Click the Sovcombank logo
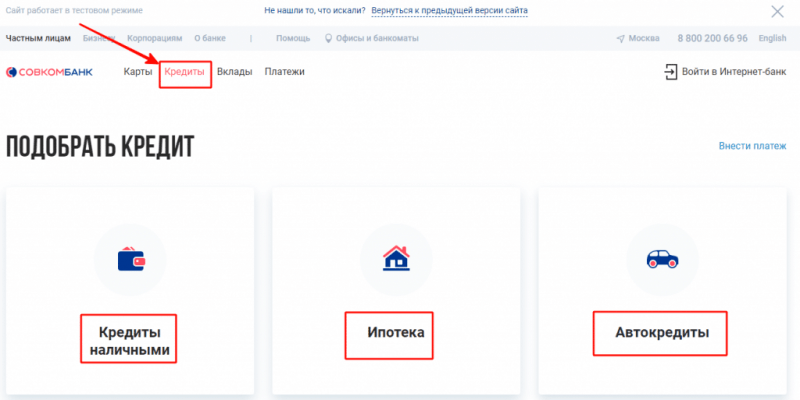The height and width of the screenshot is (400, 800). click(49, 72)
